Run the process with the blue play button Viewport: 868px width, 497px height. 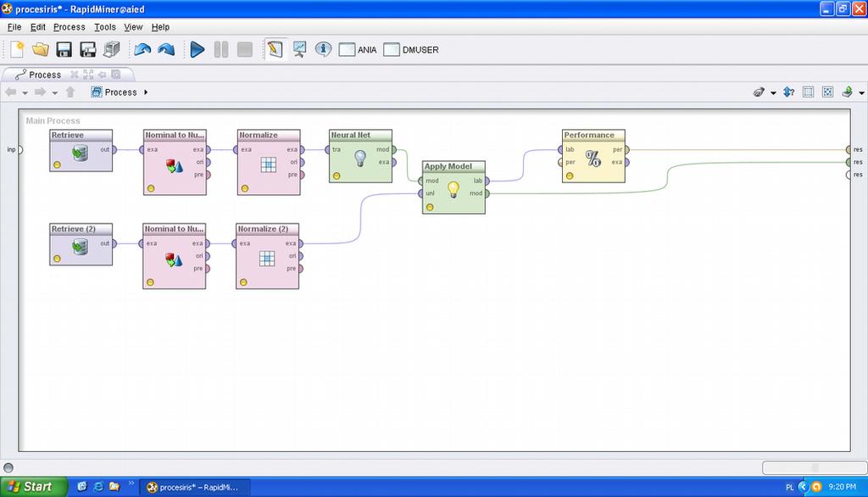(x=197, y=49)
